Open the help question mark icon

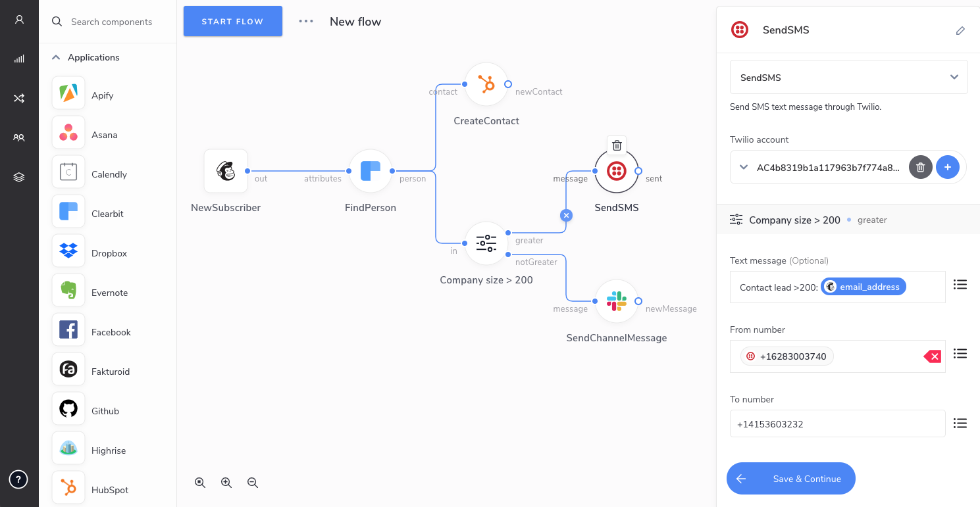(x=19, y=480)
